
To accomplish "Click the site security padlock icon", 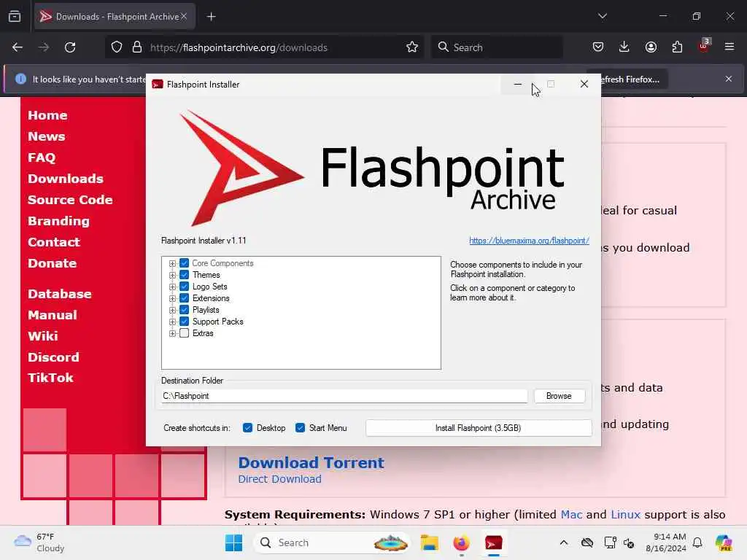I will point(137,47).
